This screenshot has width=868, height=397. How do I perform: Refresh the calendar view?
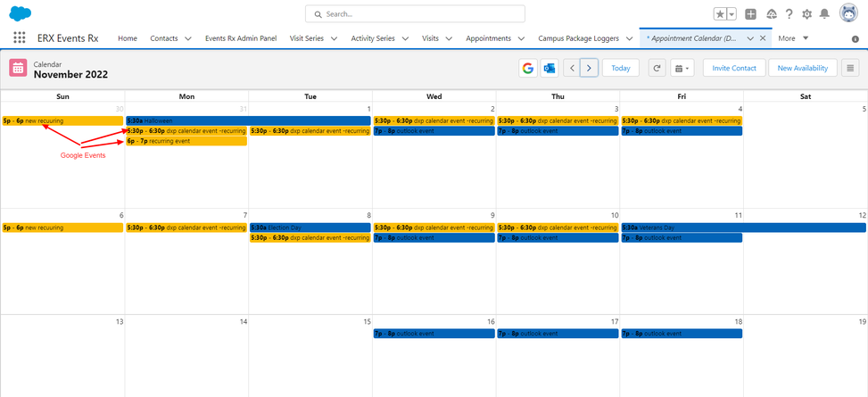click(657, 69)
